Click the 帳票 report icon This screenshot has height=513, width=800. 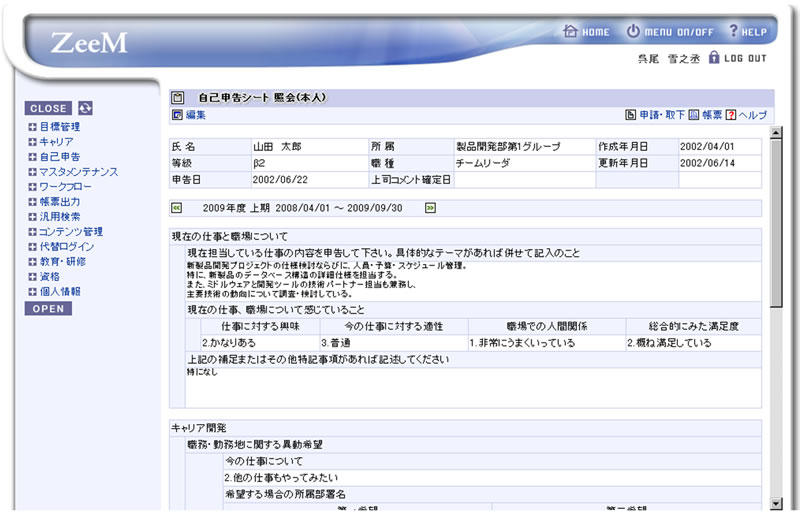click(694, 115)
